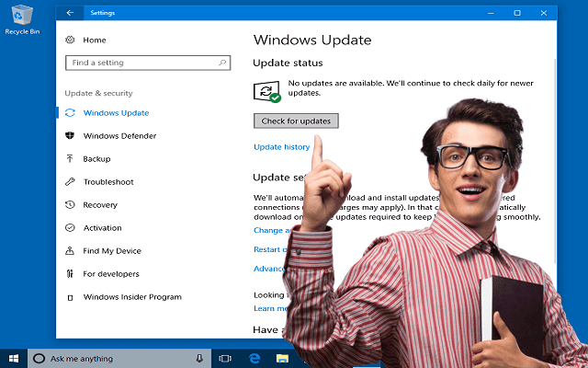Select Windows Update in the sidebar
The image size is (588, 368).
click(x=117, y=113)
